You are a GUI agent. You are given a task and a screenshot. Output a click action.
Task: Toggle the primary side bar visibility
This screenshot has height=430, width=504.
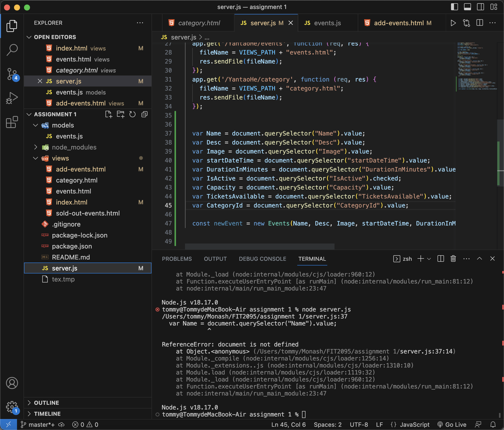[x=454, y=7]
